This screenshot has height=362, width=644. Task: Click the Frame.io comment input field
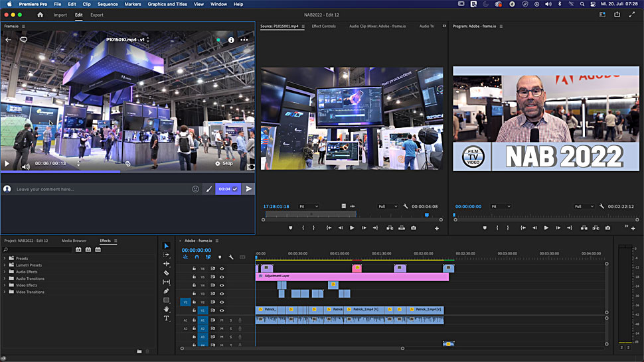pos(103,189)
